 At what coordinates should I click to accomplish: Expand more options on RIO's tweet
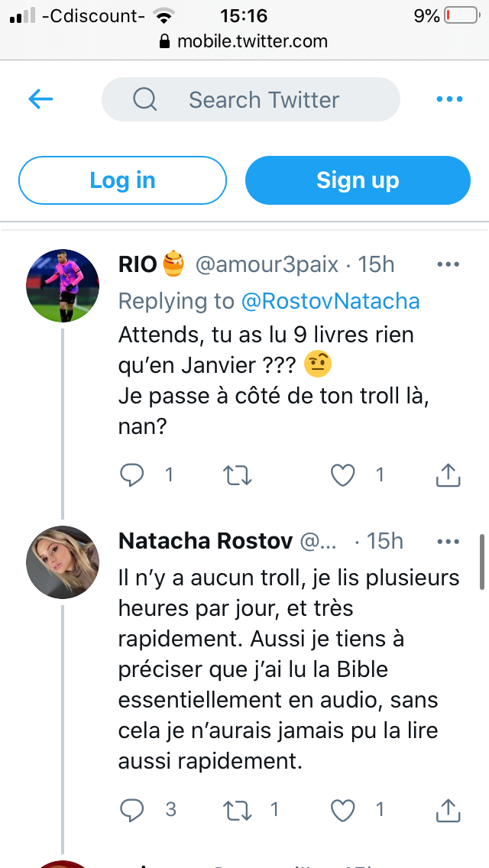click(x=448, y=264)
